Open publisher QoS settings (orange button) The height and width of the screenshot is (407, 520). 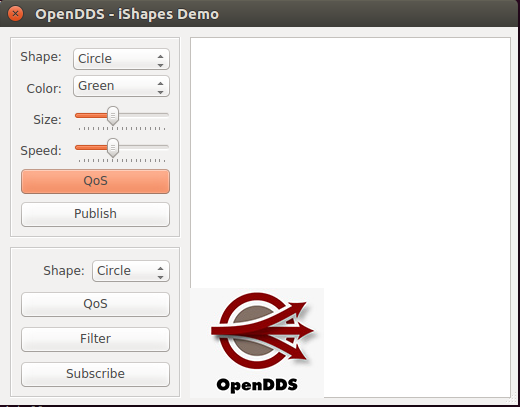(95, 181)
